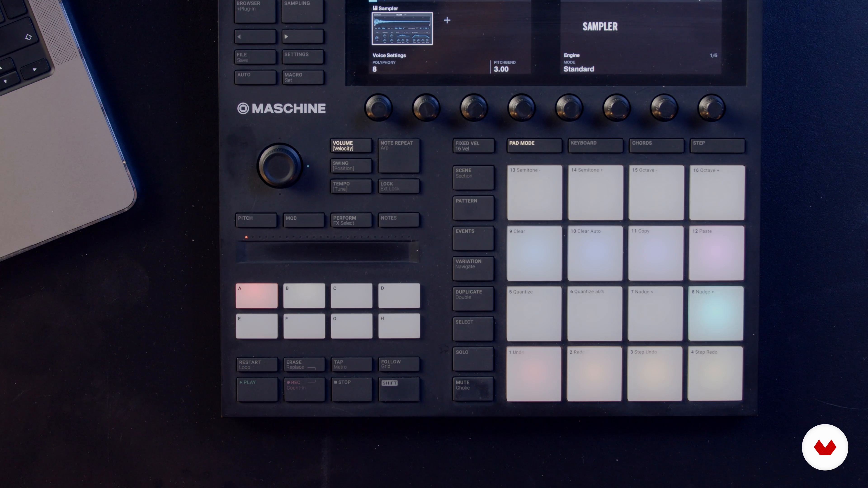Toggle the MUTE Choke button
The image size is (868, 488).
[473, 389]
